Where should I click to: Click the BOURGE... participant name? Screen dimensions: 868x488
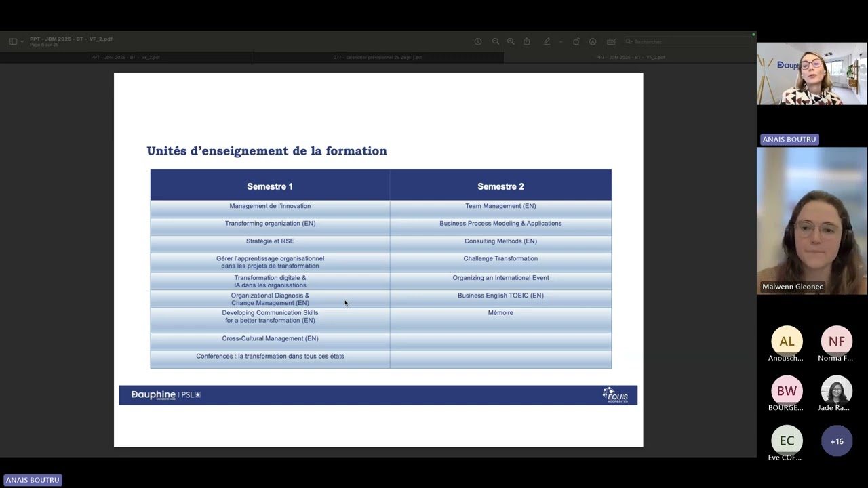coord(786,407)
